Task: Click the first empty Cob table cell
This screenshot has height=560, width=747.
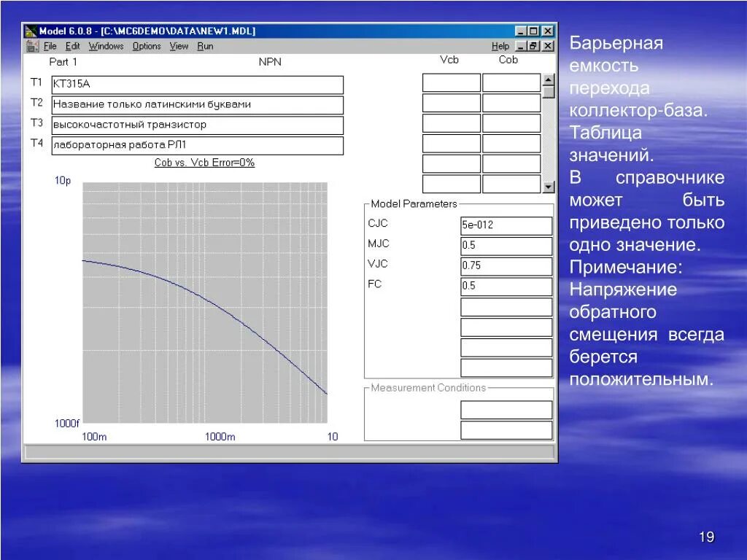Action: tap(511, 82)
